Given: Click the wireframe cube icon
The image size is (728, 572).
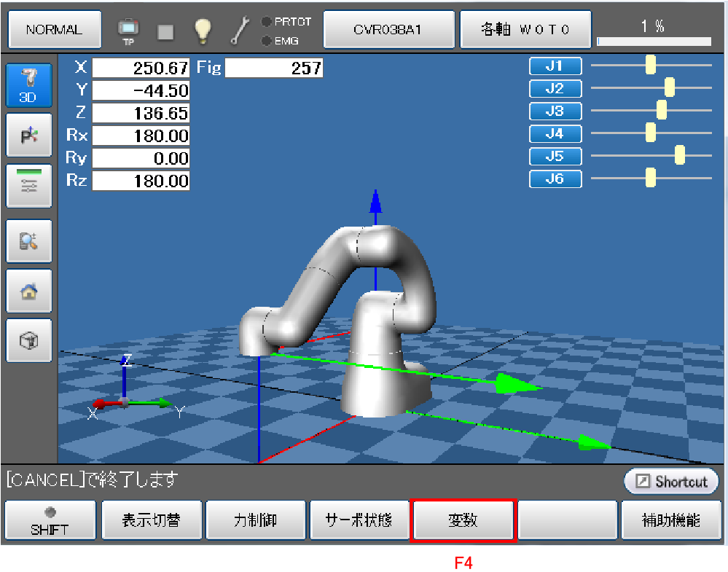Looking at the screenshot, I should (x=28, y=340).
